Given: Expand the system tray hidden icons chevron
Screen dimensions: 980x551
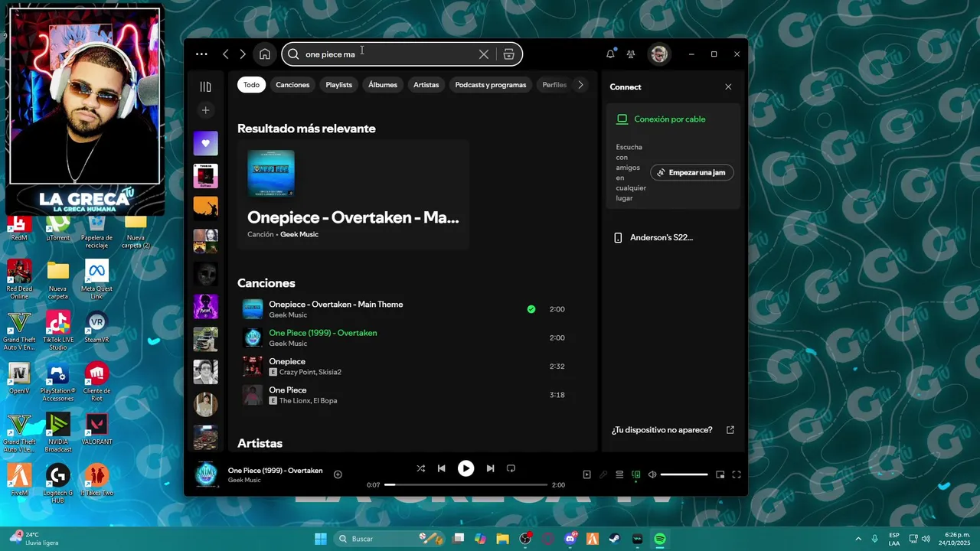Looking at the screenshot, I should click(x=857, y=539).
